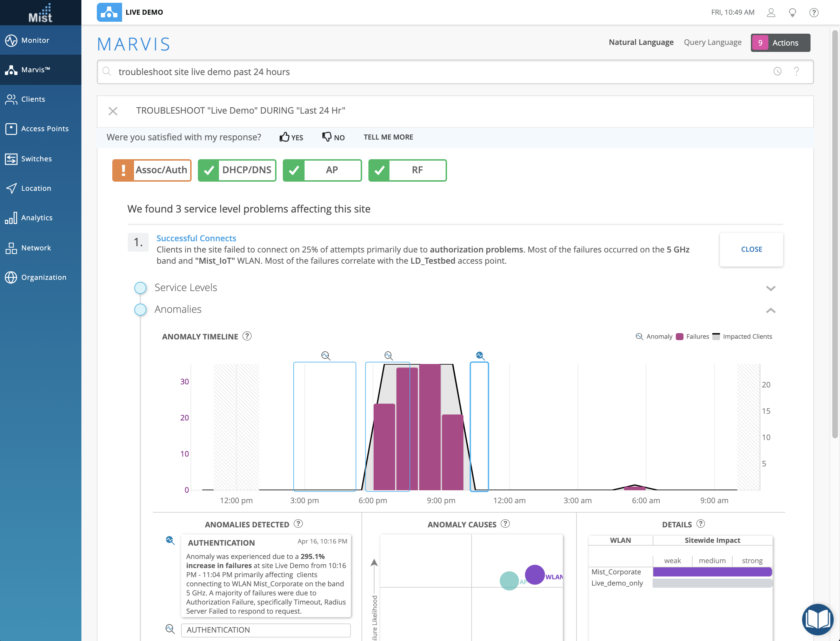Screen dimensions: 840x641
Task: Click the user account icon
Action: 771,13
